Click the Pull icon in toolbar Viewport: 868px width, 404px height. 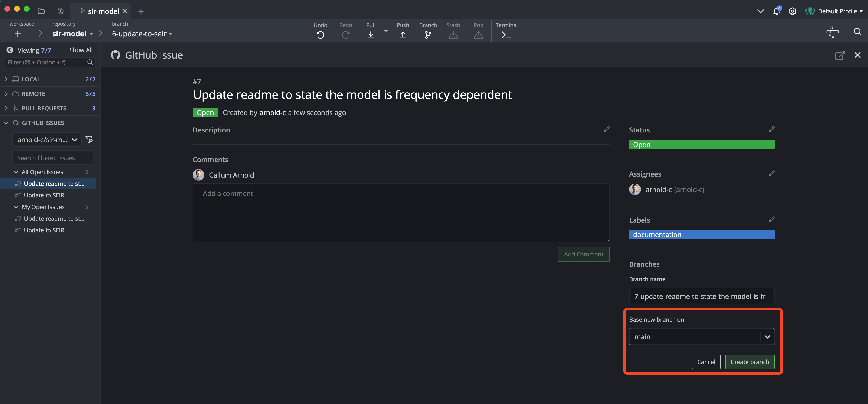371,35
